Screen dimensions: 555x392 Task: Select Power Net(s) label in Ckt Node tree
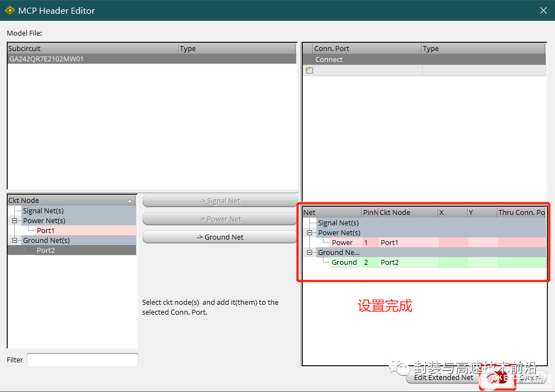click(x=44, y=221)
